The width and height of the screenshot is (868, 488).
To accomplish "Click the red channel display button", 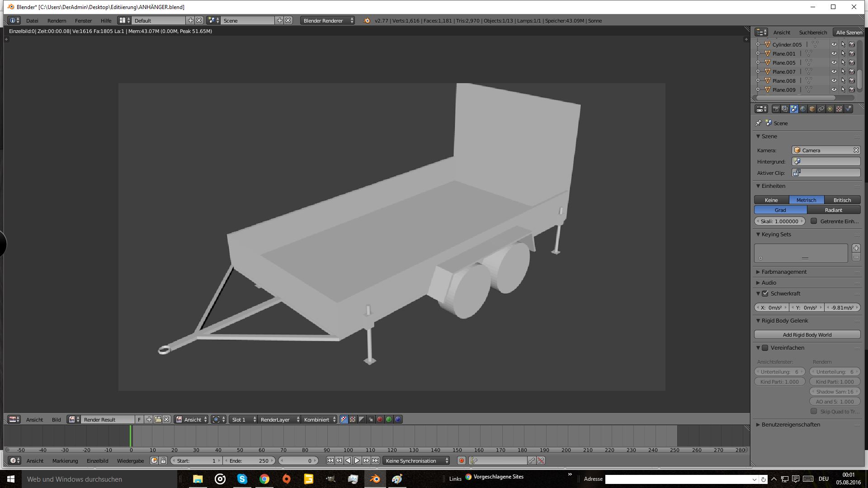I will (x=380, y=419).
